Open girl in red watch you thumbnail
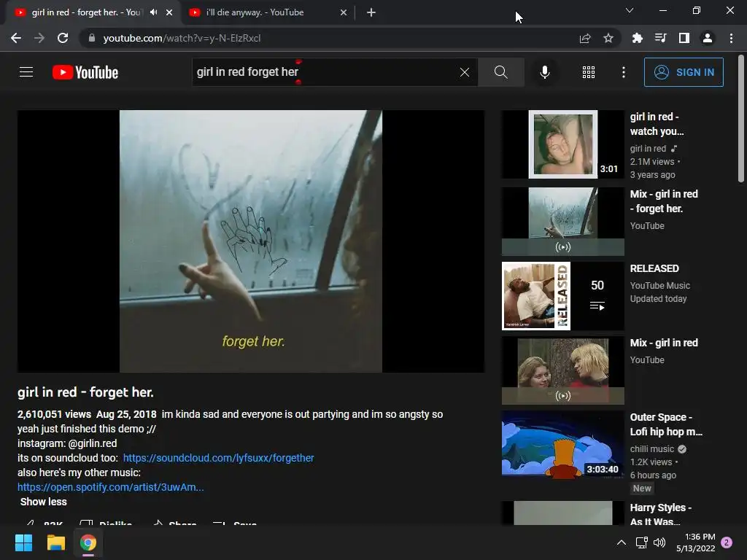Viewport: 747px width, 560px height. (x=563, y=144)
